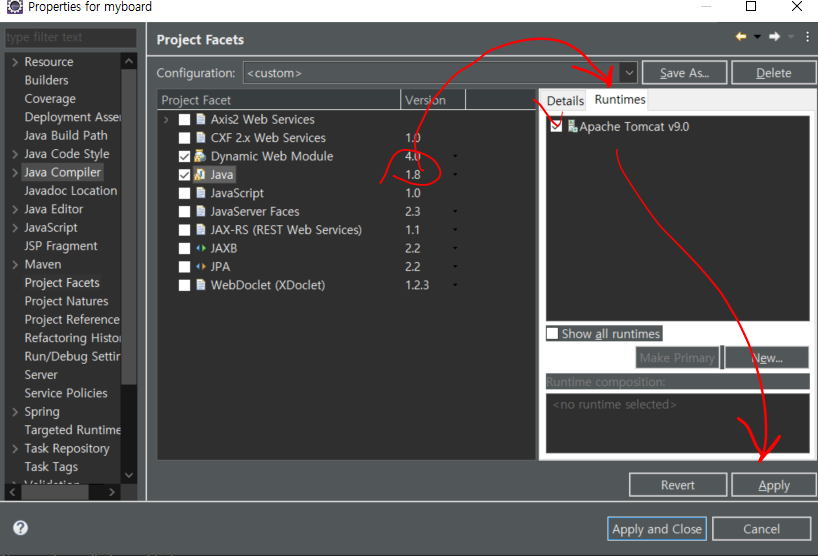Uncheck the Java facet checkbox
The image size is (818, 556).
(184, 175)
